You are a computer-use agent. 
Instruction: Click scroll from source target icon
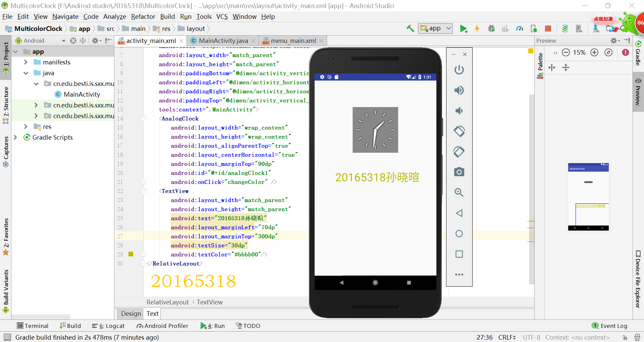73,41
